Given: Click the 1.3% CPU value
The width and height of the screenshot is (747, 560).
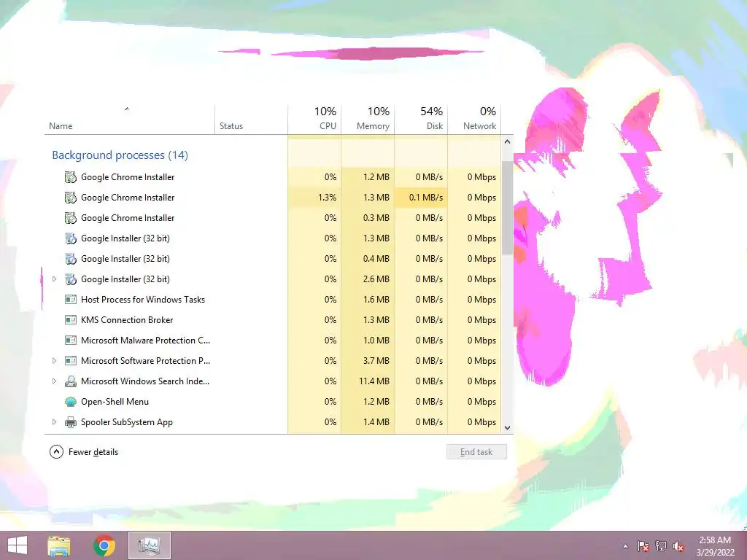Looking at the screenshot, I should [328, 198].
